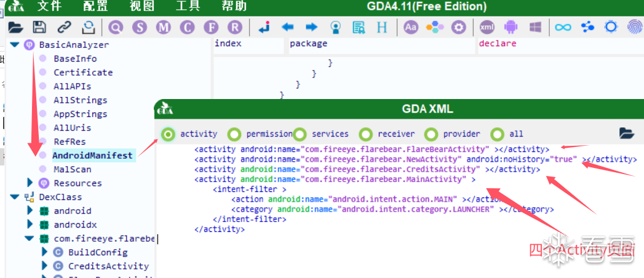This screenshot has width=644, height=278.
Task: Click the Save floppy disk icon
Action: point(39,28)
